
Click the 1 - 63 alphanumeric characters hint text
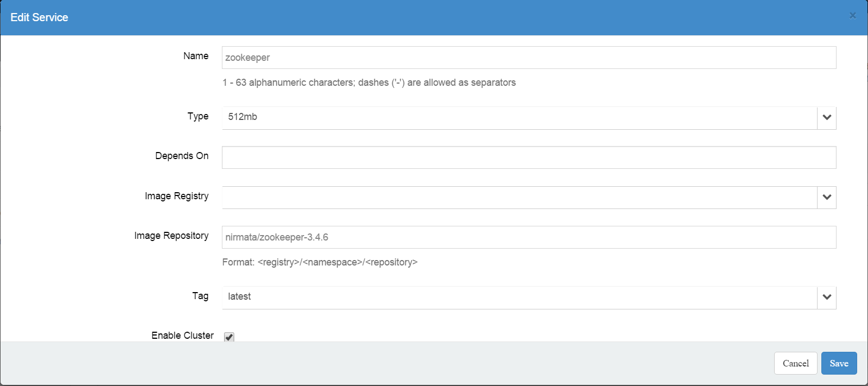click(x=369, y=83)
